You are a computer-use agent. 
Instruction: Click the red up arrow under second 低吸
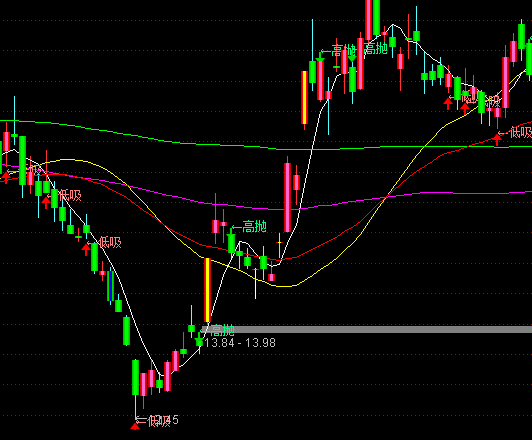pos(86,249)
